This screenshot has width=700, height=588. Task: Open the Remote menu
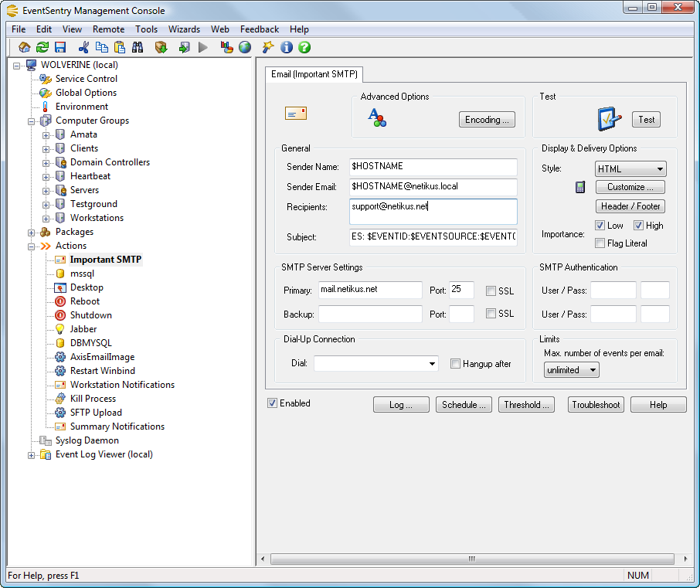108,29
